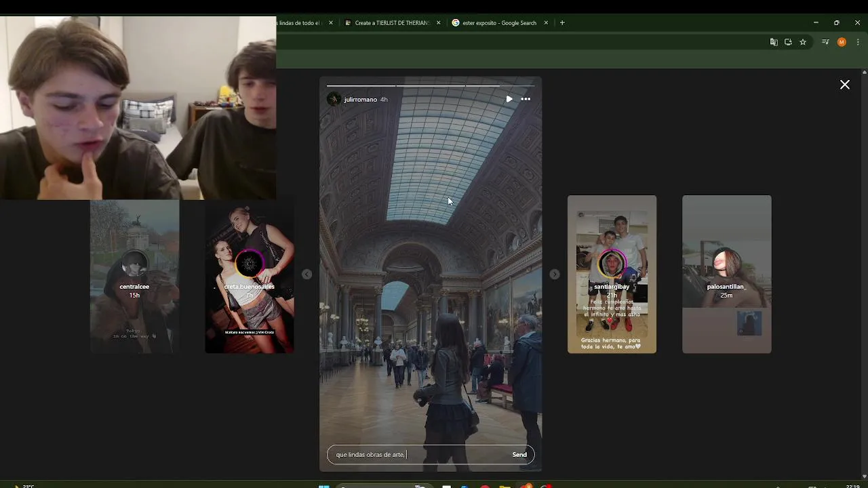The width and height of the screenshot is (868, 488).
Task: Open julirromano profile from username
Action: click(x=360, y=100)
